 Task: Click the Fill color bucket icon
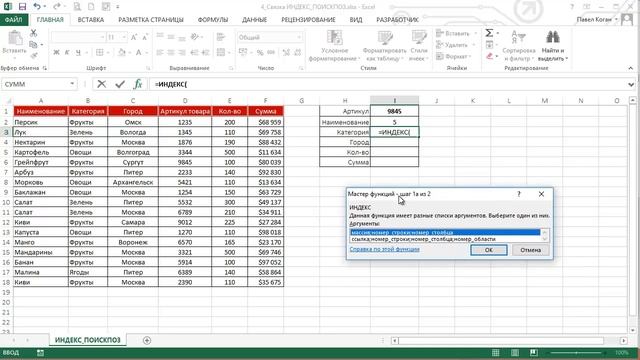coord(122,52)
